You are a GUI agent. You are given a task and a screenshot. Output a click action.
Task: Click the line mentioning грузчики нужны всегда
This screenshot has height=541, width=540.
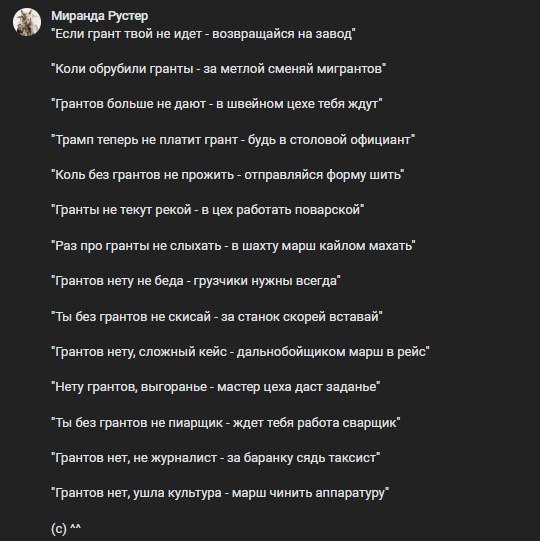pyautogui.click(x=196, y=281)
